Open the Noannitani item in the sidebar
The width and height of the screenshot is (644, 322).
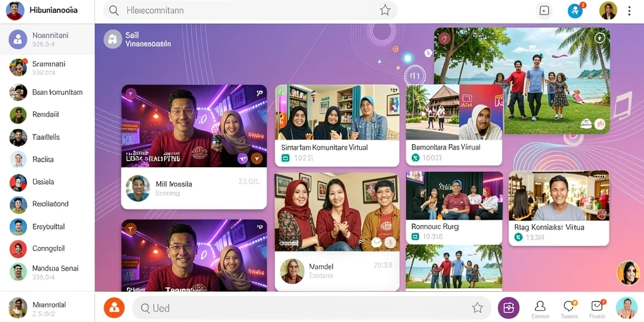click(47, 40)
